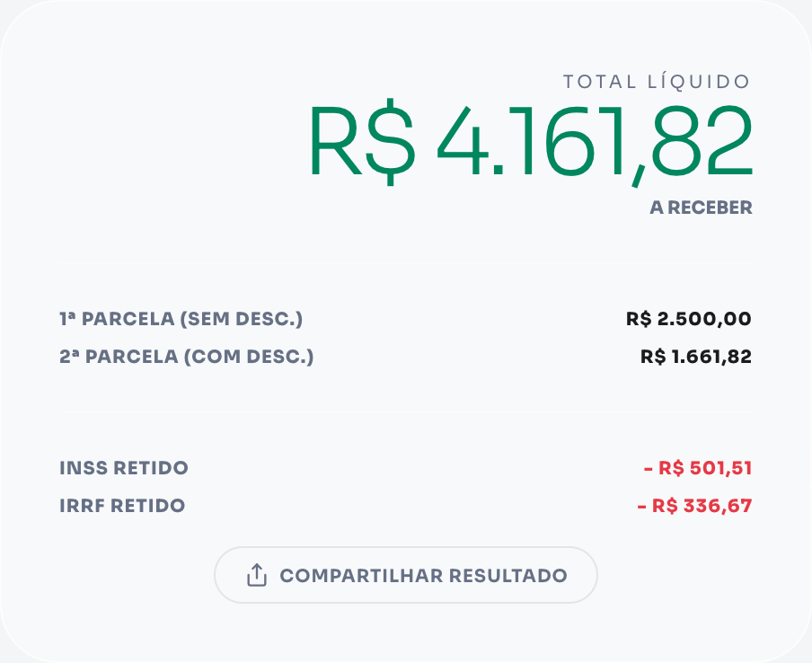Click the INSS RETIDO label

[x=123, y=468]
